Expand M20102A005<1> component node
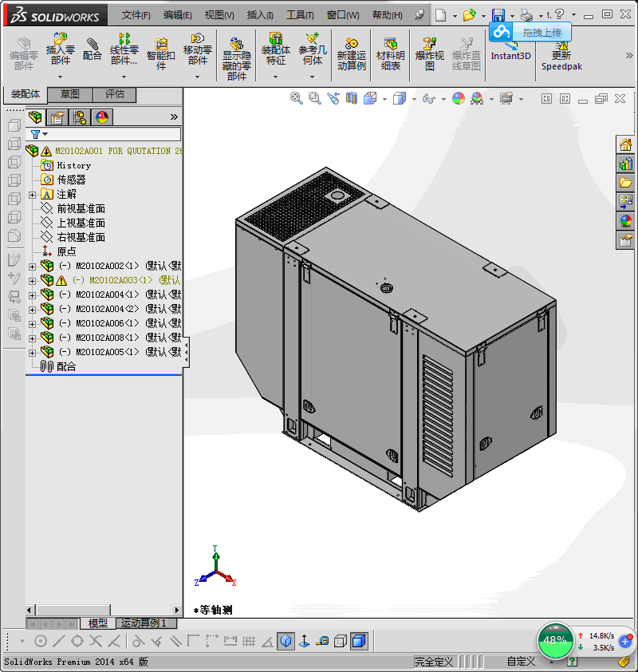Image resolution: width=638 pixels, height=672 pixels. pos(32,353)
